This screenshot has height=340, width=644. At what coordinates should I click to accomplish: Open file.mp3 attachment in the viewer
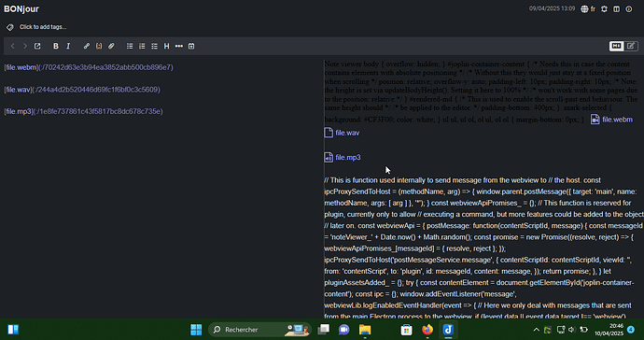[343, 158]
